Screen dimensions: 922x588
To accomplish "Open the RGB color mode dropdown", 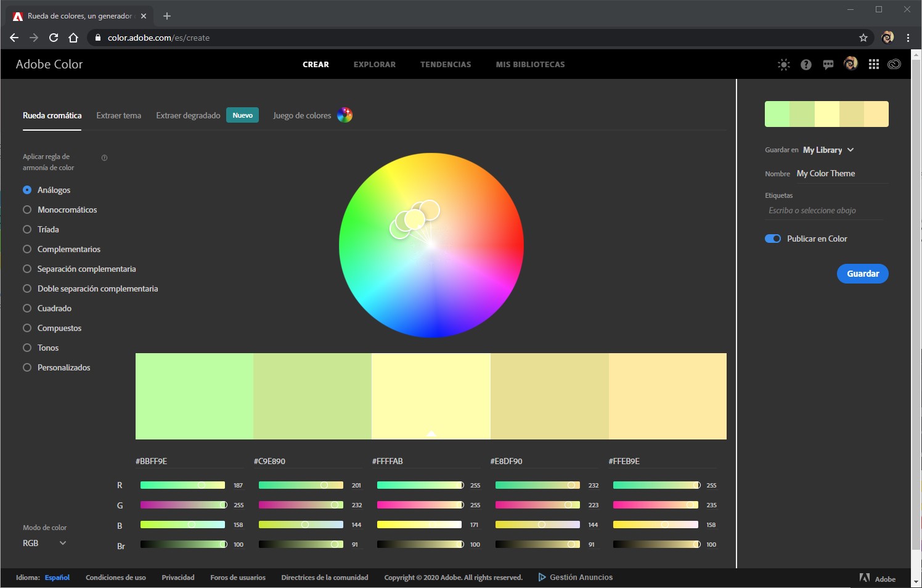I will pos(44,543).
